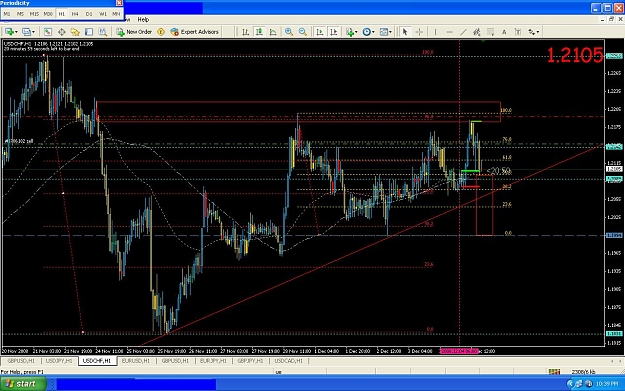Select the crosshair tool
625x391 pixels.
click(419, 32)
